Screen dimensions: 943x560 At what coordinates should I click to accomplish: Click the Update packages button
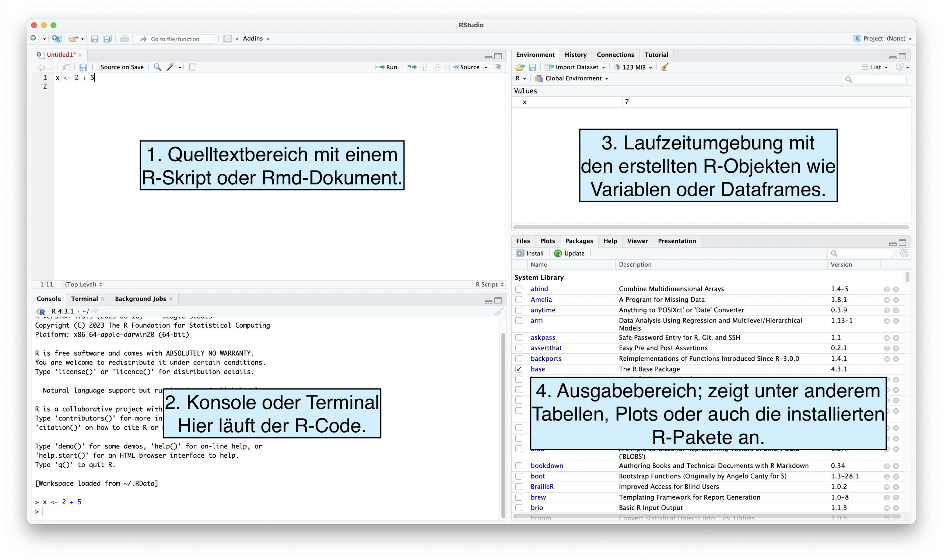pos(569,253)
